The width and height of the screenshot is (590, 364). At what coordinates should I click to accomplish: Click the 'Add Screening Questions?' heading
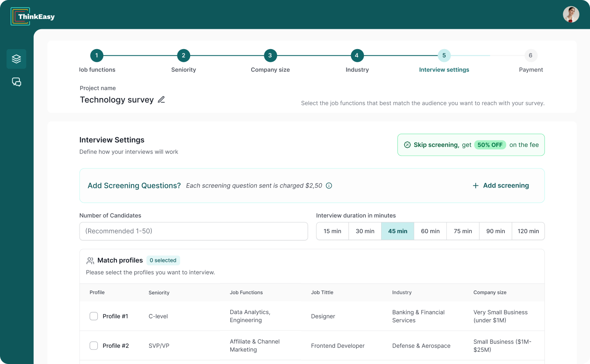(x=134, y=186)
